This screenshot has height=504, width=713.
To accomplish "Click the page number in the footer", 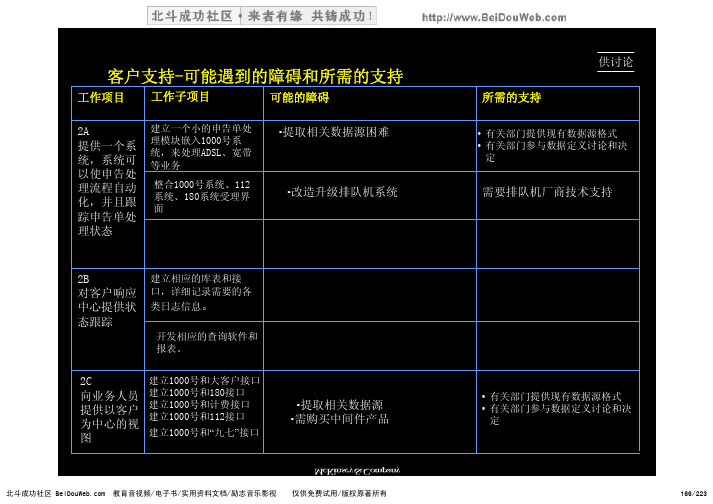I will tap(693, 494).
